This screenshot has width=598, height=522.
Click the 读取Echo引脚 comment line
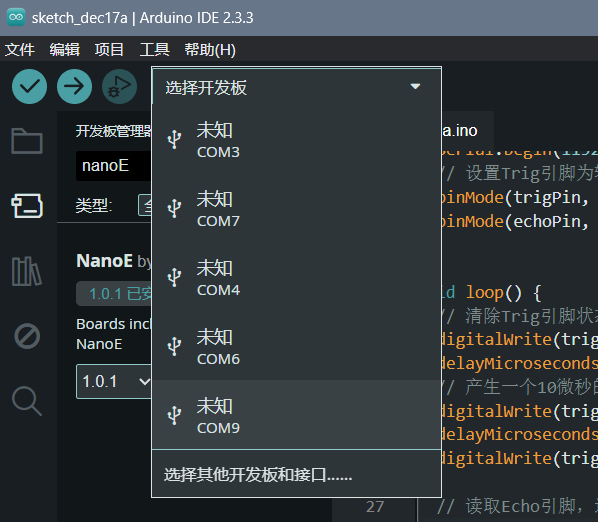pos(519,506)
